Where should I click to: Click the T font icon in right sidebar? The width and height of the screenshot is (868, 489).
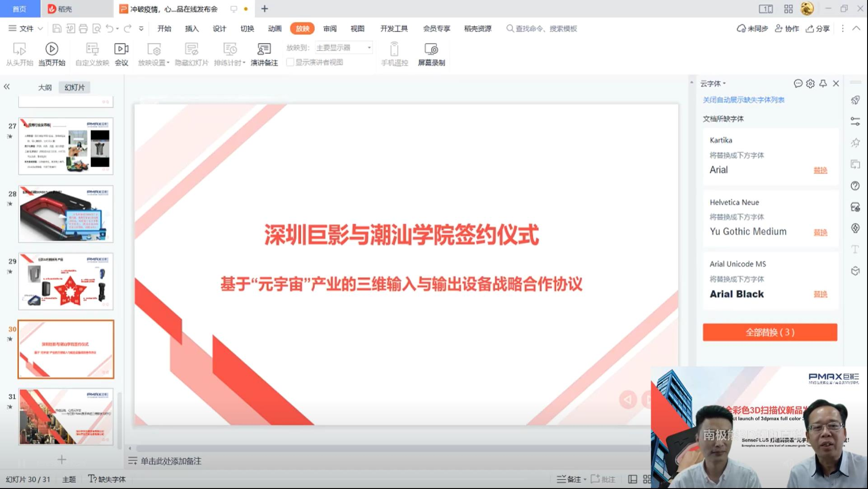click(855, 249)
